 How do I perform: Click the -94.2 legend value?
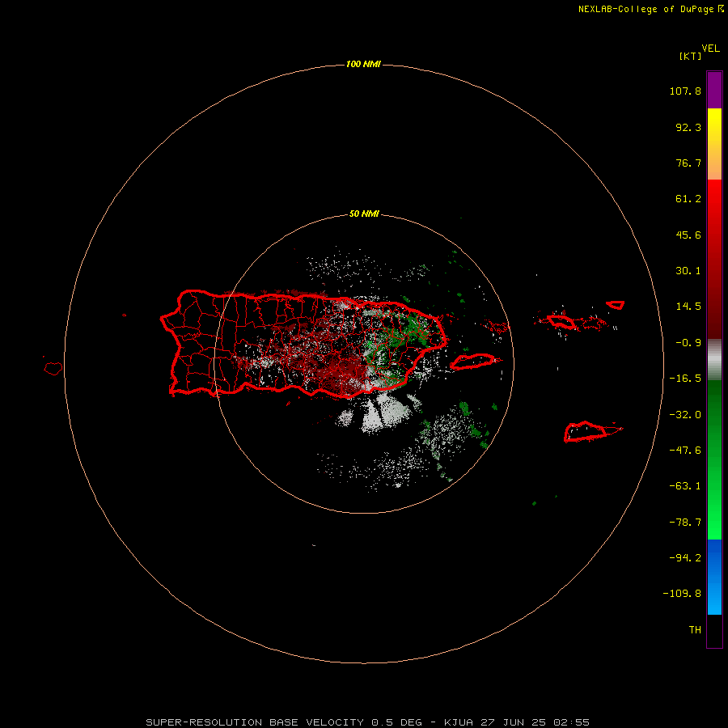(685, 558)
